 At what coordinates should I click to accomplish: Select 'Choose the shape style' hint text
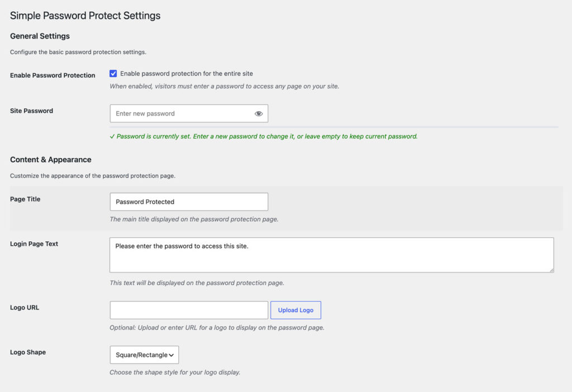click(x=175, y=372)
